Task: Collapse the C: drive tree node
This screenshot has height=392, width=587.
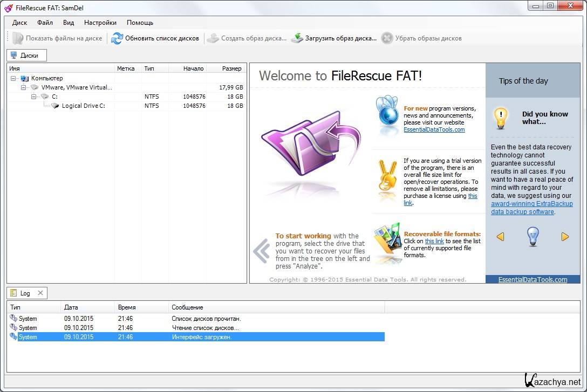Action: (x=33, y=97)
